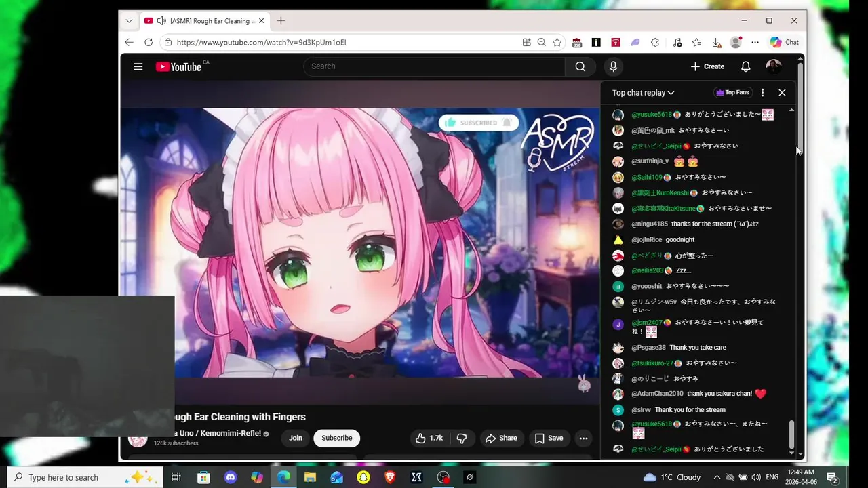Open the split screen icon in address bar
The image size is (868, 488).
click(x=526, y=42)
